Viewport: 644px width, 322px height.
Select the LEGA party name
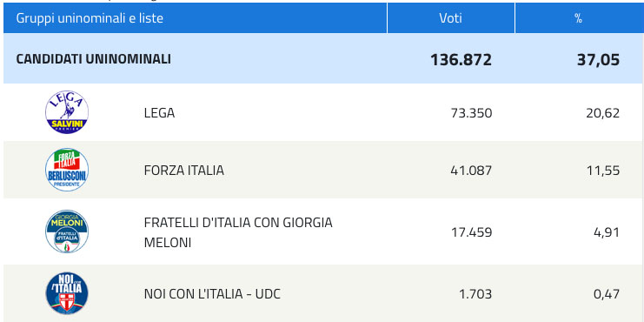tap(159, 112)
